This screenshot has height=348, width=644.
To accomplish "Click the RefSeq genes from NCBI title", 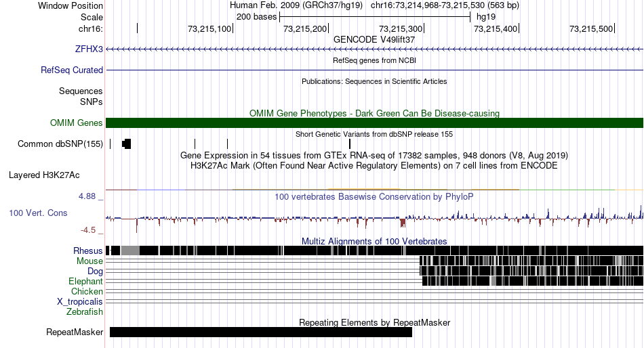I will (374, 60).
